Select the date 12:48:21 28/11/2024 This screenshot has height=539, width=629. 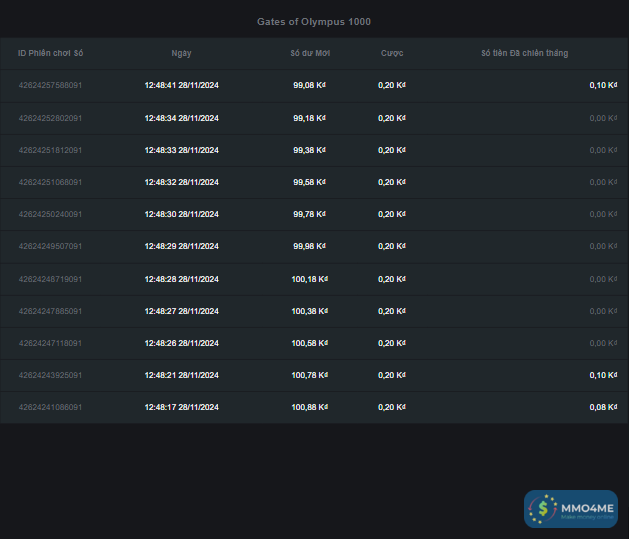(x=182, y=375)
